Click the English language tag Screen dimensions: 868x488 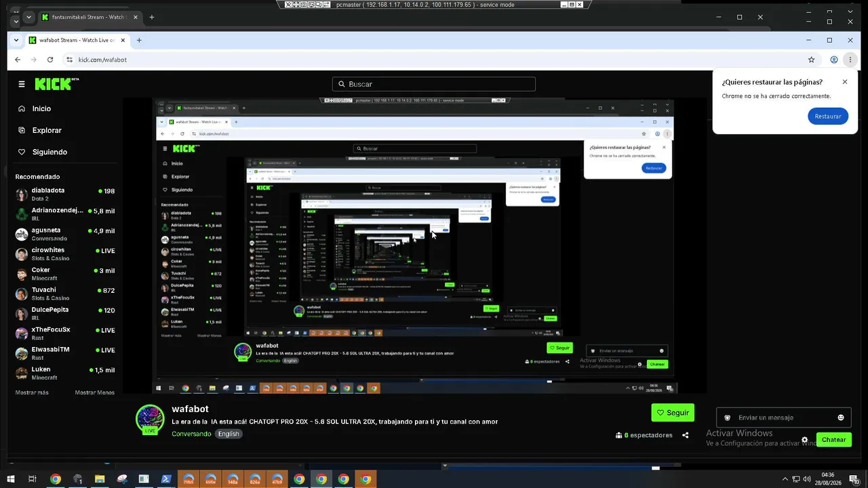229,434
